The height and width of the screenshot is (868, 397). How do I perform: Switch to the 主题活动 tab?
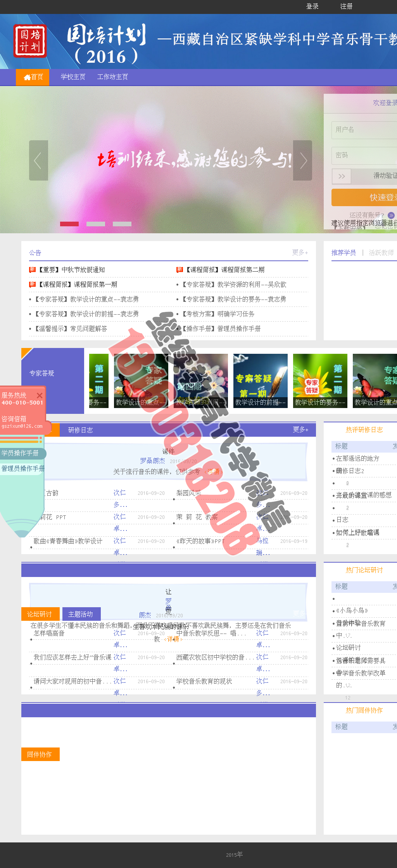pyautogui.click(x=81, y=614)
